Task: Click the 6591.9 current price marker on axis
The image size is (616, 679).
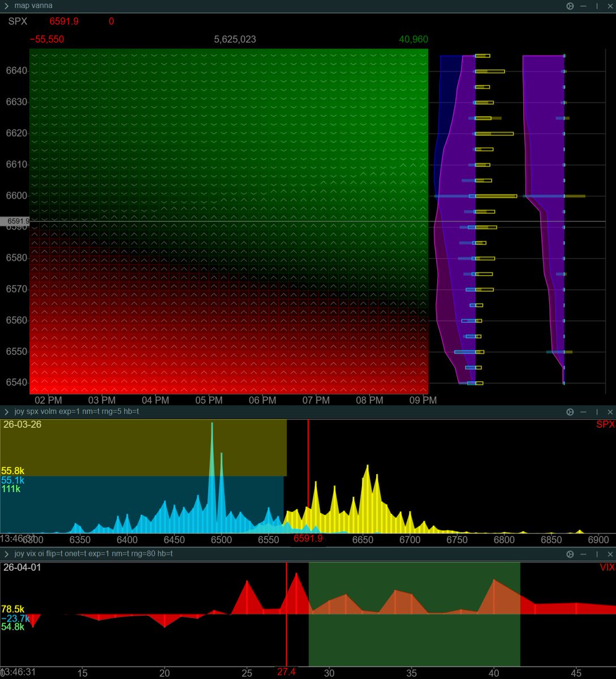Action: (x=15, y=221)
